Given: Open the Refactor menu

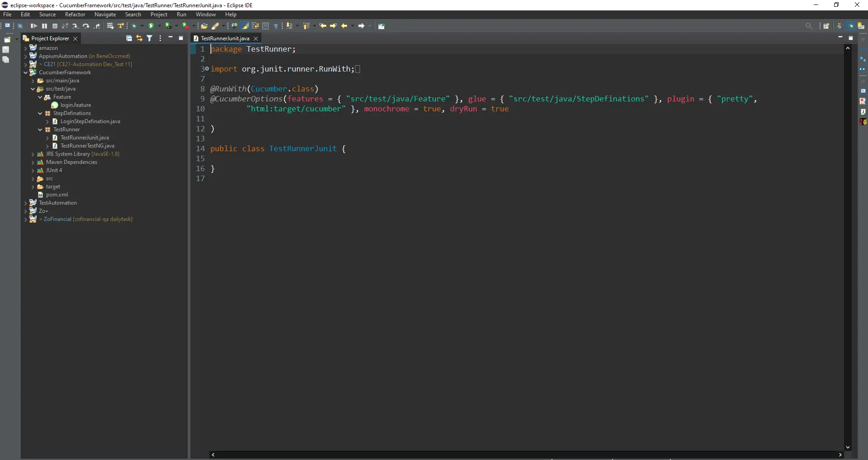Looking at the screenshot, I should tap(75, 14).
